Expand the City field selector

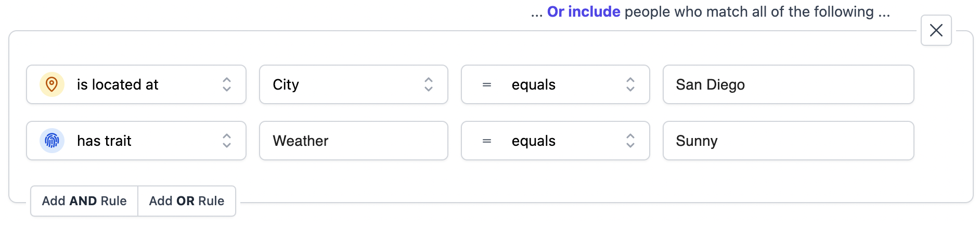click(353, 84)
